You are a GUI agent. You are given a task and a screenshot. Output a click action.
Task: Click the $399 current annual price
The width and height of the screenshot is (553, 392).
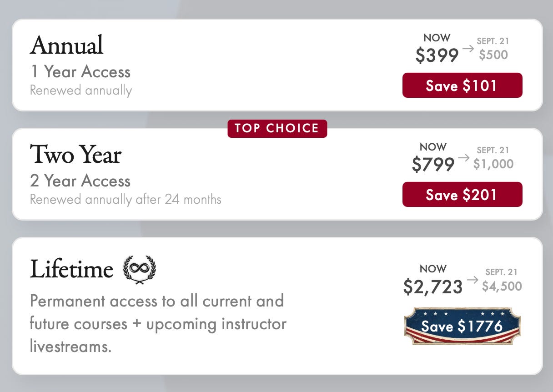437,55
